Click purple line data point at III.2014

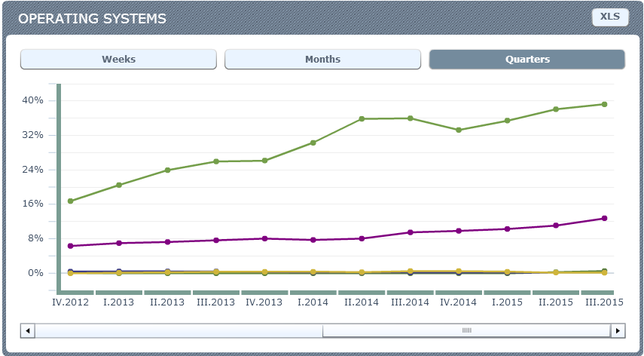point(411,232)
